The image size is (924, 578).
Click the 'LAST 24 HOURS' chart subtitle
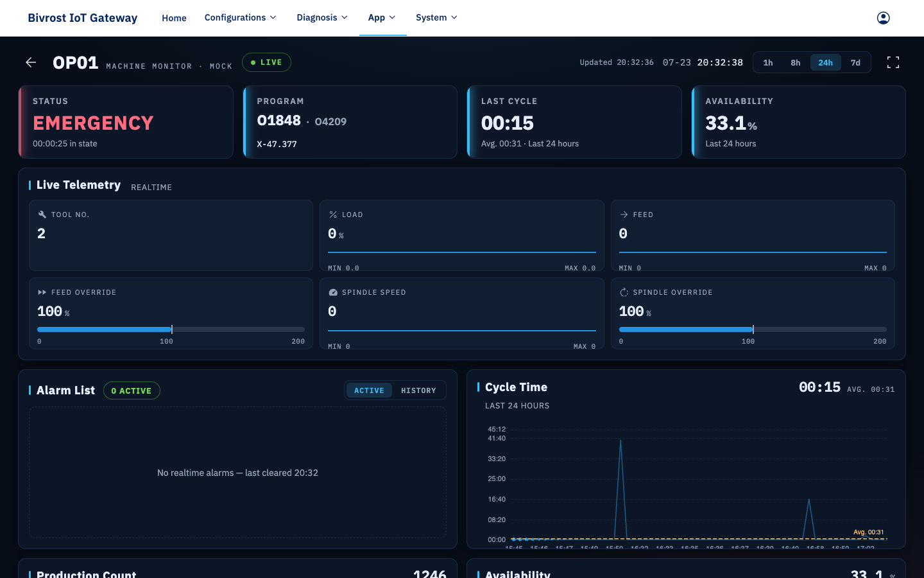point(517,406)
